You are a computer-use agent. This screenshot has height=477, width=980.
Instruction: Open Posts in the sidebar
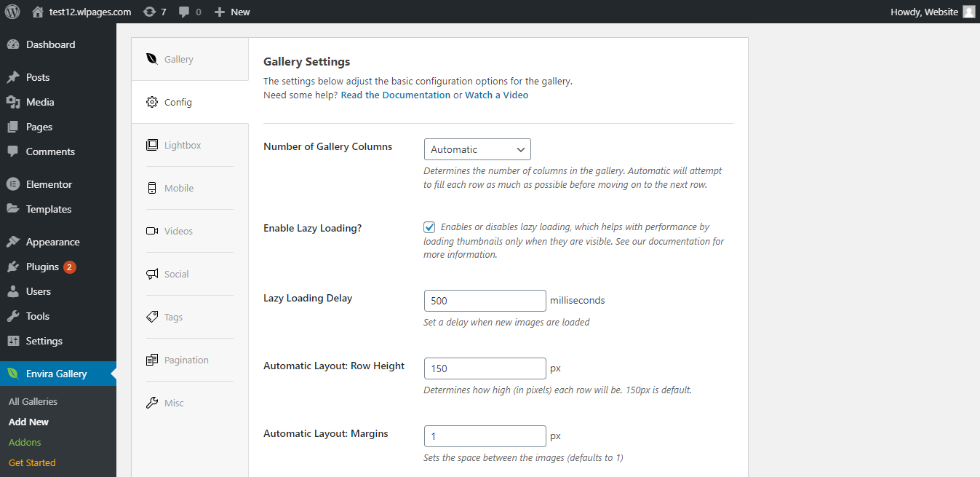[x=58, y=77]
